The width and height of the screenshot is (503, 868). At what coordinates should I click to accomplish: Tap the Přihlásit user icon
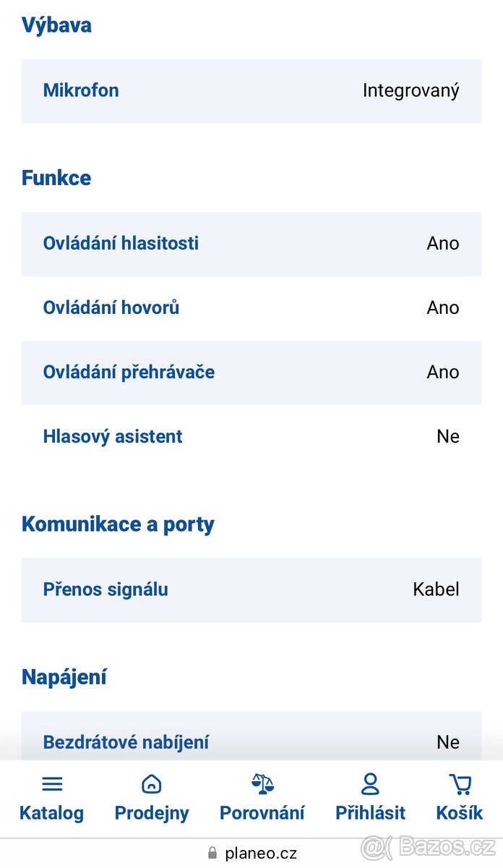pos(370,784)
